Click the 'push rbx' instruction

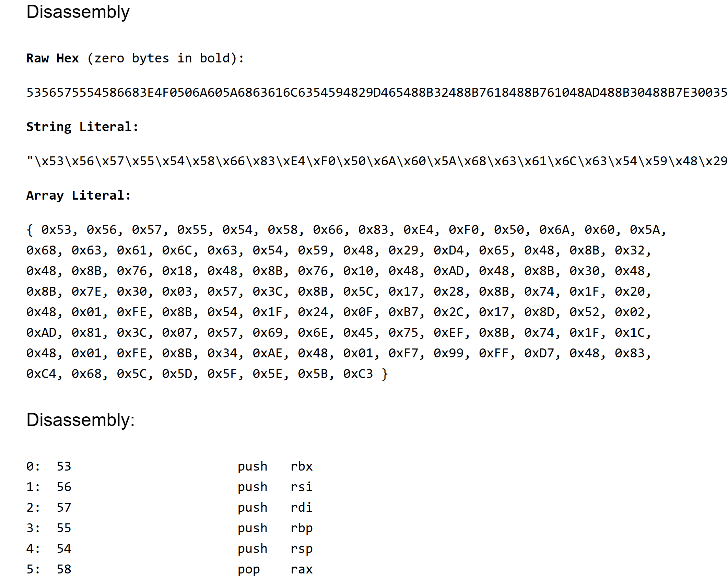click(275, 466)
